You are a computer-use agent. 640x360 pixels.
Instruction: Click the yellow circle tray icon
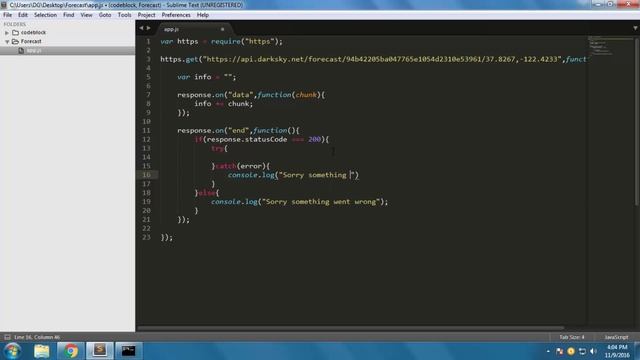571,351
